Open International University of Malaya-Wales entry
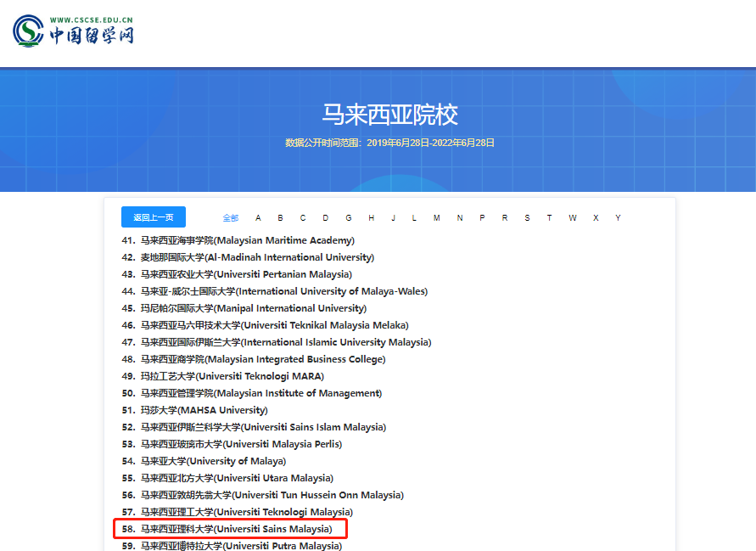 [275, 291]
